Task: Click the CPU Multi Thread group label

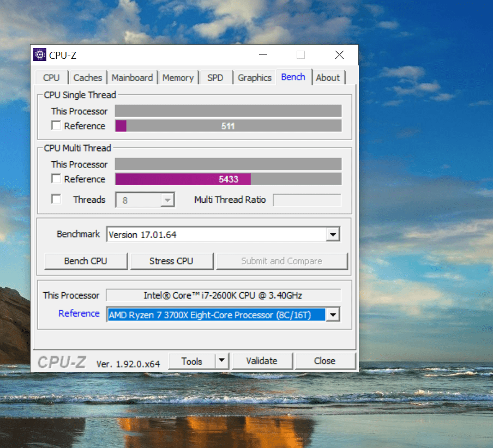Action: (77, 148)
